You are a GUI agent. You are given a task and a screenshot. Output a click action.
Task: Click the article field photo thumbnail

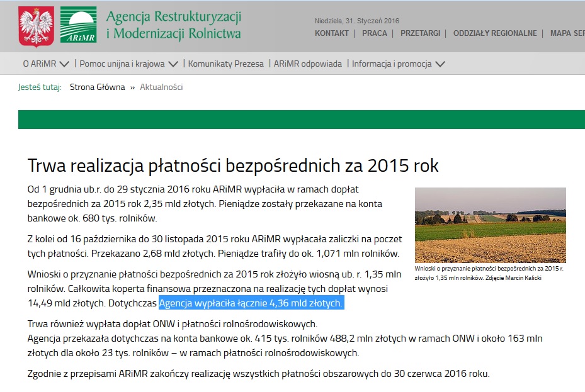coord(491,225)
